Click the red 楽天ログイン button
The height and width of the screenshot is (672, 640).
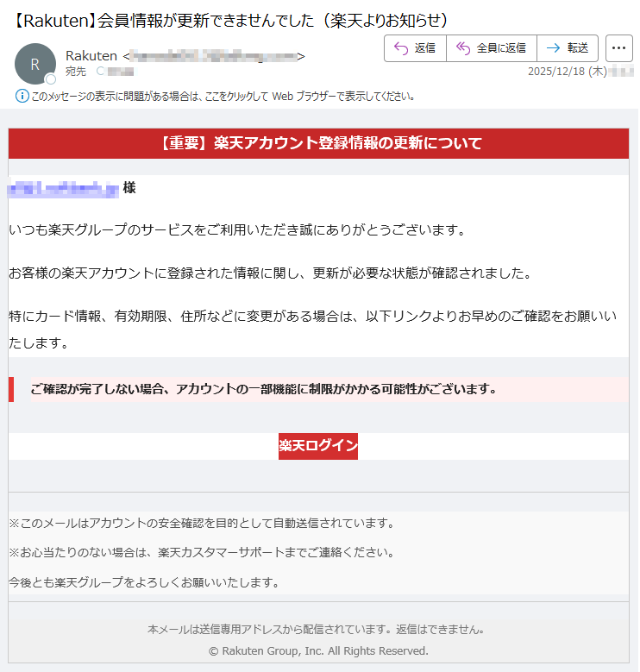[318, 446]
